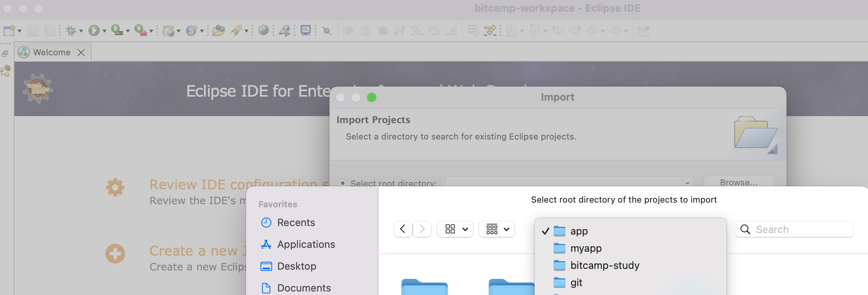
Task: Go back in the file dialog
Action: (x=403, y=229)
